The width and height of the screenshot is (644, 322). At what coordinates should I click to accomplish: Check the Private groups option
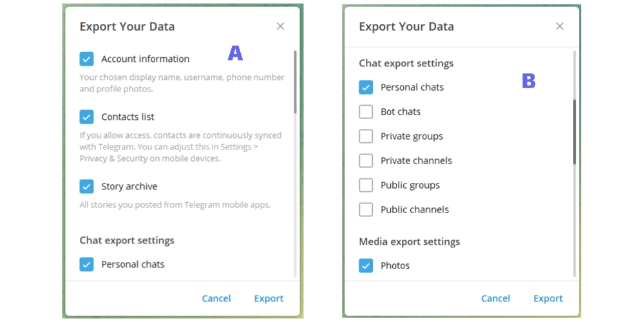tap(366, 137)
